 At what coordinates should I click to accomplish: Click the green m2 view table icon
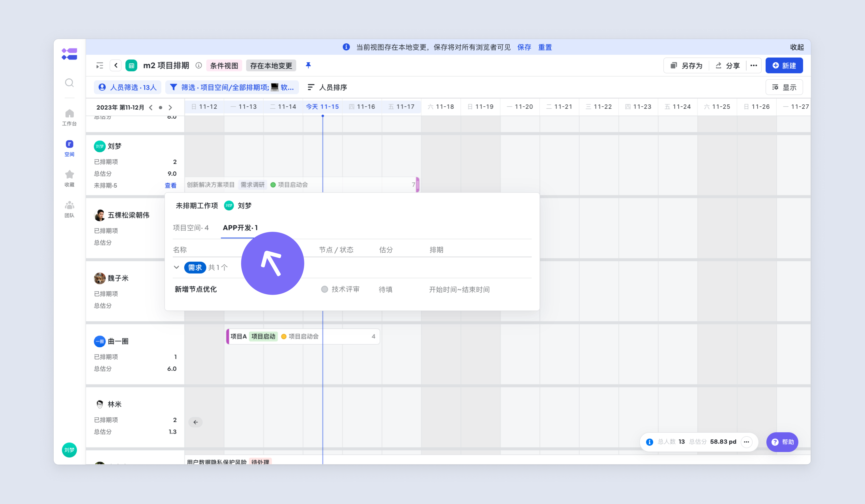click(x=132, y=65)
